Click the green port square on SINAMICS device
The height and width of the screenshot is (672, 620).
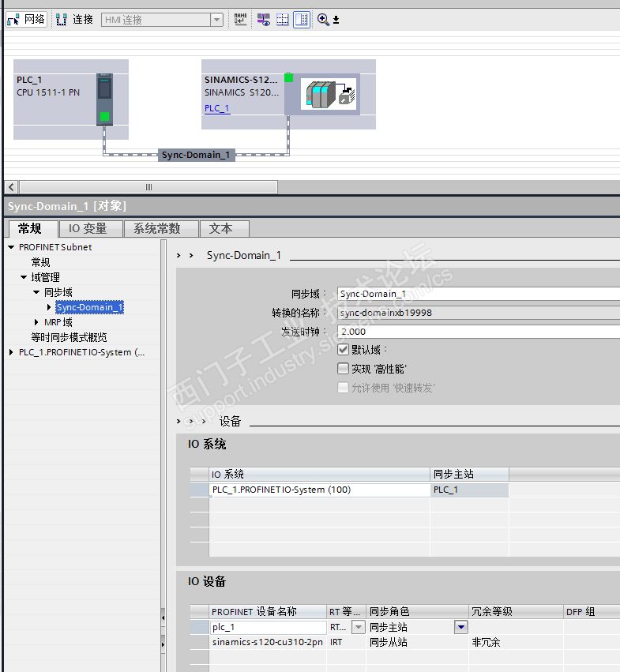coord(289,77)
